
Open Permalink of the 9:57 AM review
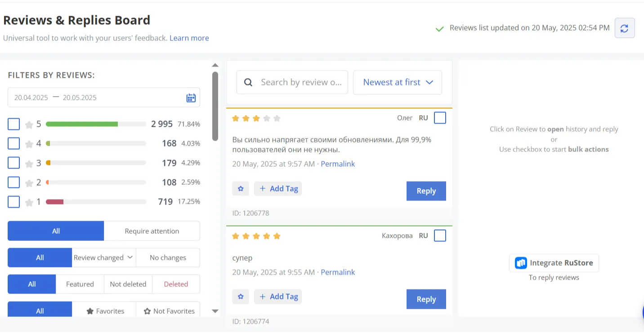(x=338, y=164)
